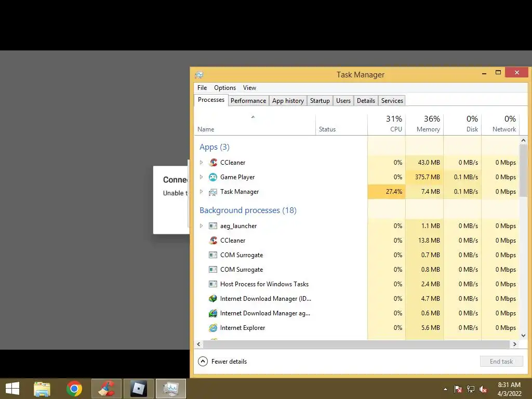Sort by the Status column header
Screen dimensions: 532x399
coord(341,125)
